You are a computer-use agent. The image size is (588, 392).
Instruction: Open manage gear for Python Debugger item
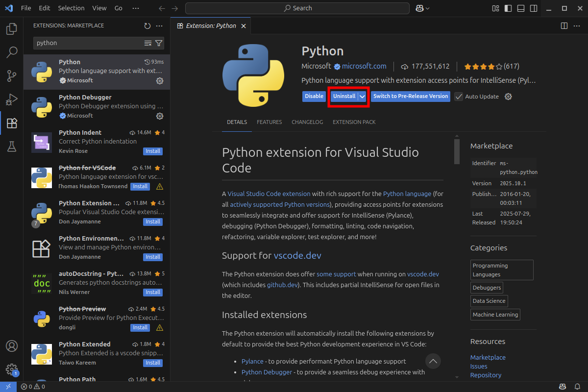point(159,116)
